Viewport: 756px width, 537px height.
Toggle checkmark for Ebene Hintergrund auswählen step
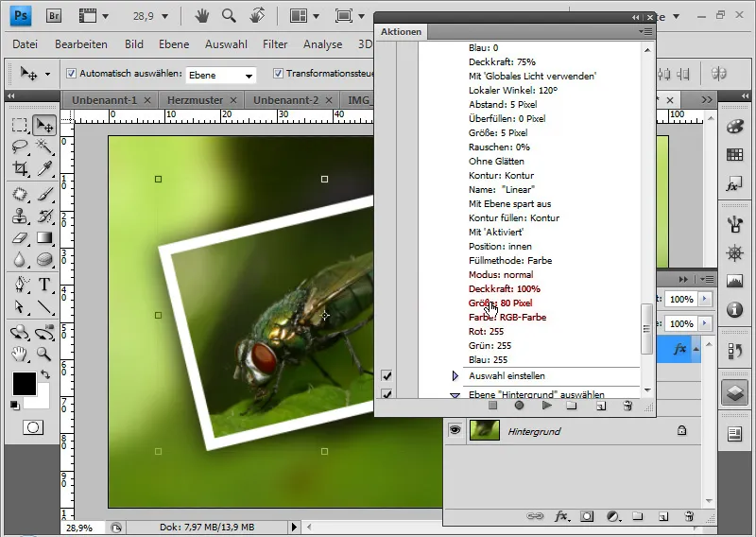387,393
